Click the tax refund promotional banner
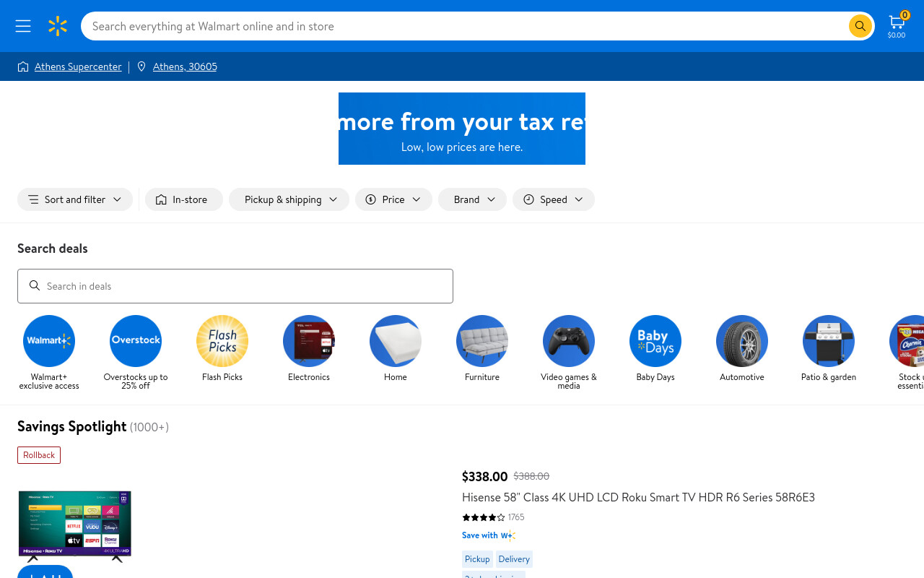The image size is (924, 578). tap(462, 129)
